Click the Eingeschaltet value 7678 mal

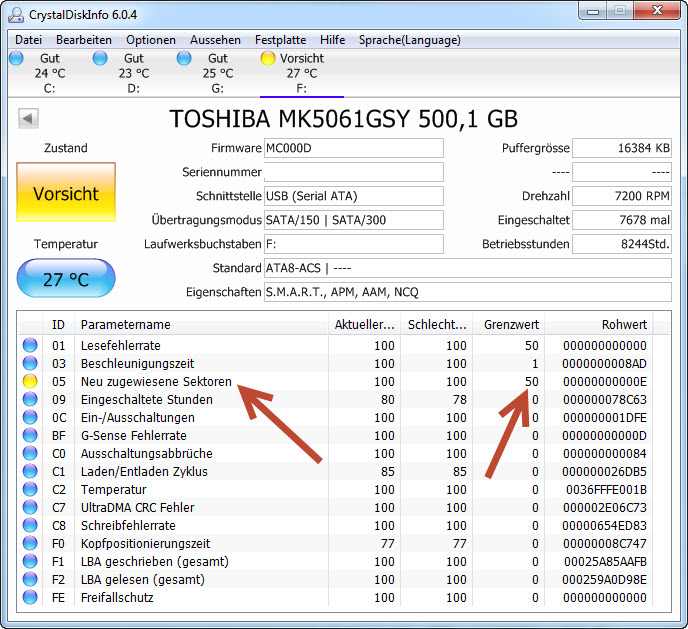pyautogui.click(x=622, y=220)
